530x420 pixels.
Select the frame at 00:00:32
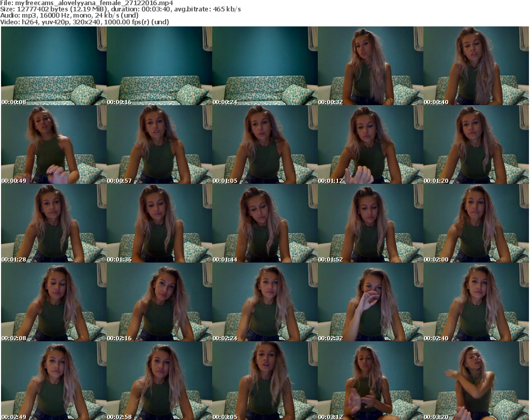tap(371, 66)
